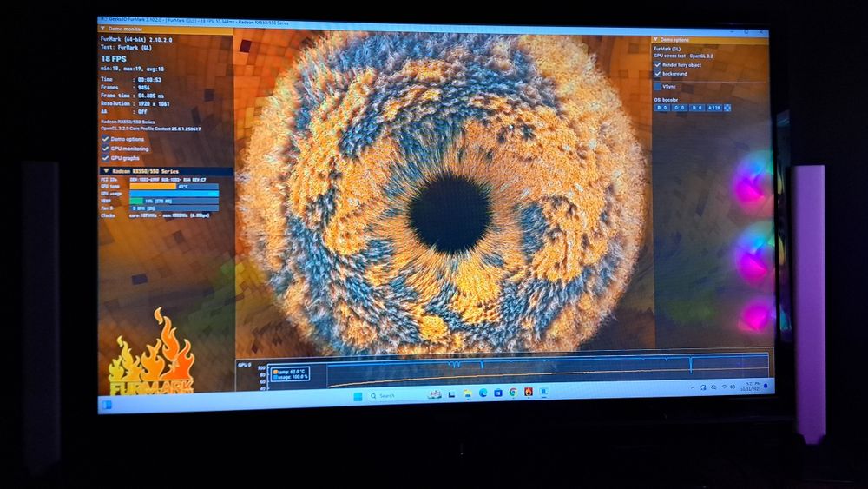Image resolution: width=868 pixels, height=489 pixels.
Task: Click the graph legend temp/usage box
Action: [x=291, y=373]
